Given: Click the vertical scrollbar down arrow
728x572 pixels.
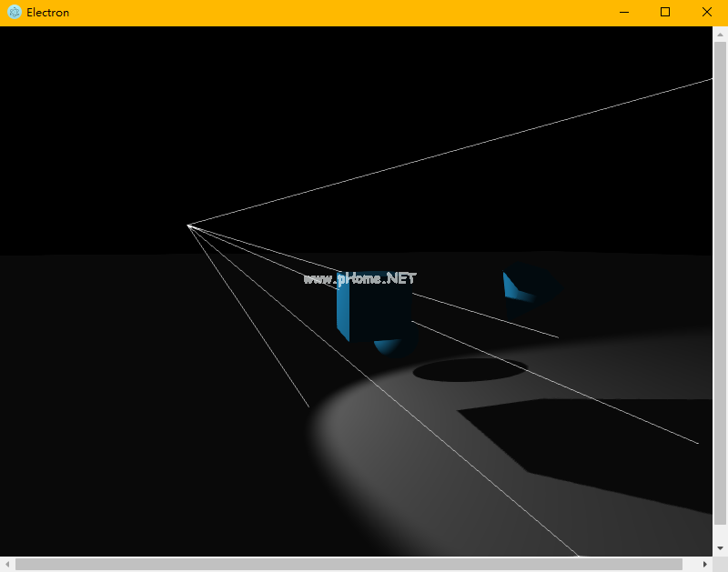Looking at the screenshot, I should pyautogui.click(x=720, y=547).
